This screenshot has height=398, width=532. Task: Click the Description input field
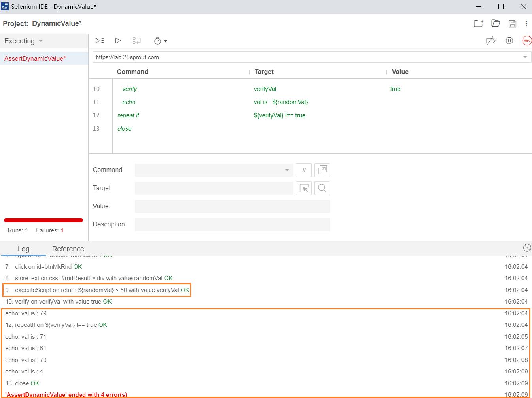pos(233,224)
